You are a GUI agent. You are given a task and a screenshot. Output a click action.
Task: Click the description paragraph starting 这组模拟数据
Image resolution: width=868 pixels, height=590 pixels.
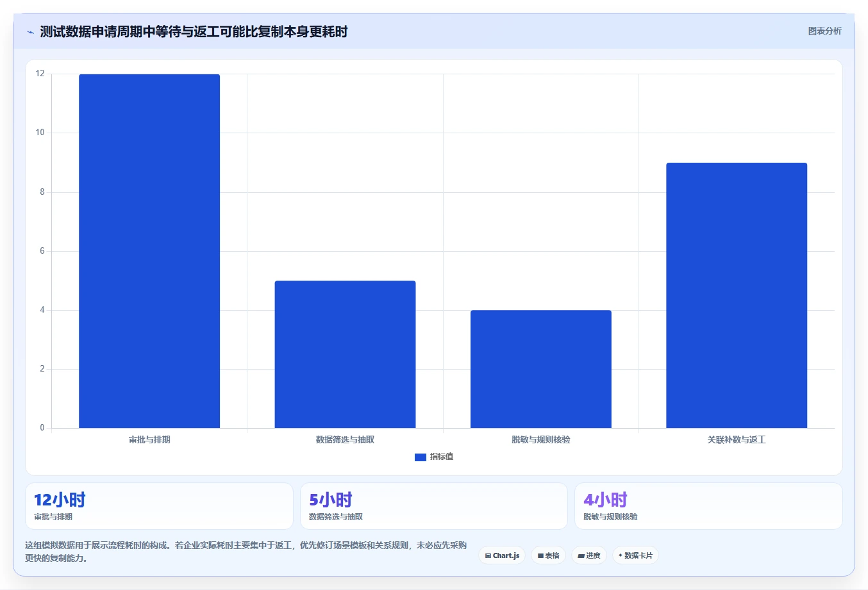[x=246, y=552]
